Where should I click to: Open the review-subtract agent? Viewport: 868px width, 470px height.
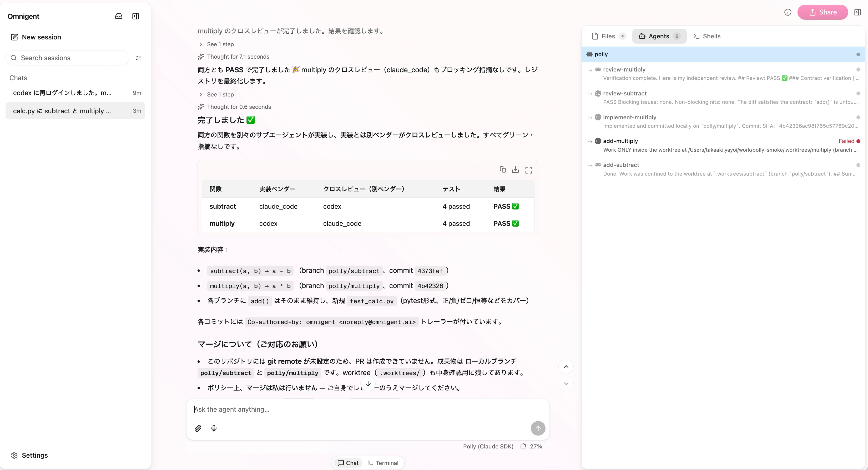click(723, 98)
